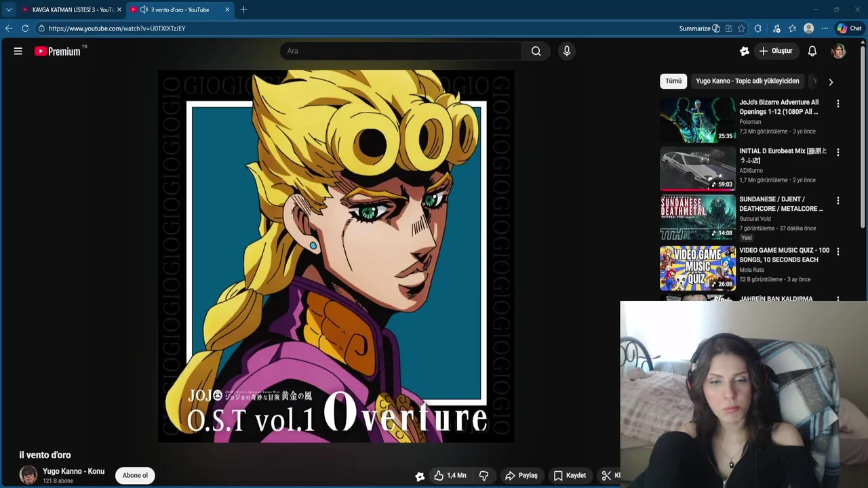Viewport: 868px width, 488px height.
Task: Click the il vento d'oro video player
Action: [x=336, y=256]
